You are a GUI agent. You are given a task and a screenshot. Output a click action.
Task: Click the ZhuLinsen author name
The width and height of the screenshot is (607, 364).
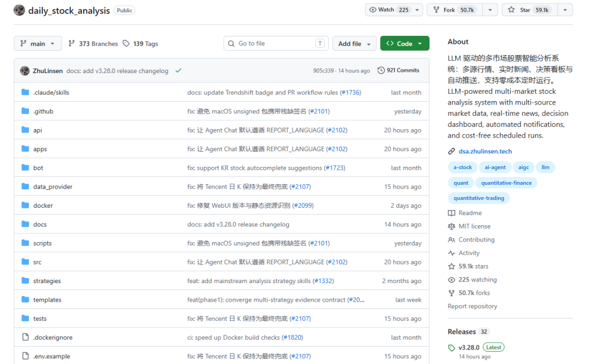pos(48,71)
